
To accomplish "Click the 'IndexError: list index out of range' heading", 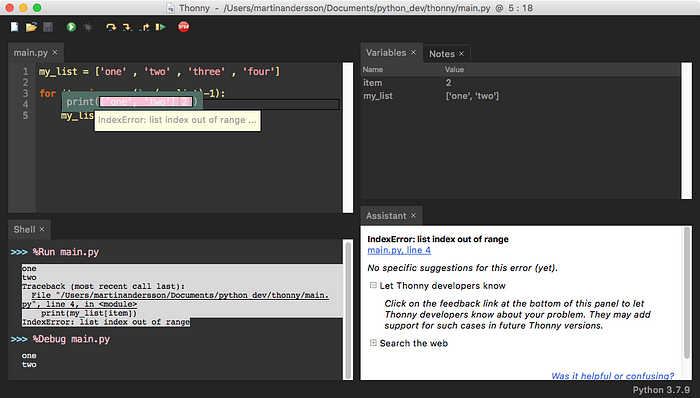I will point(438,239).
